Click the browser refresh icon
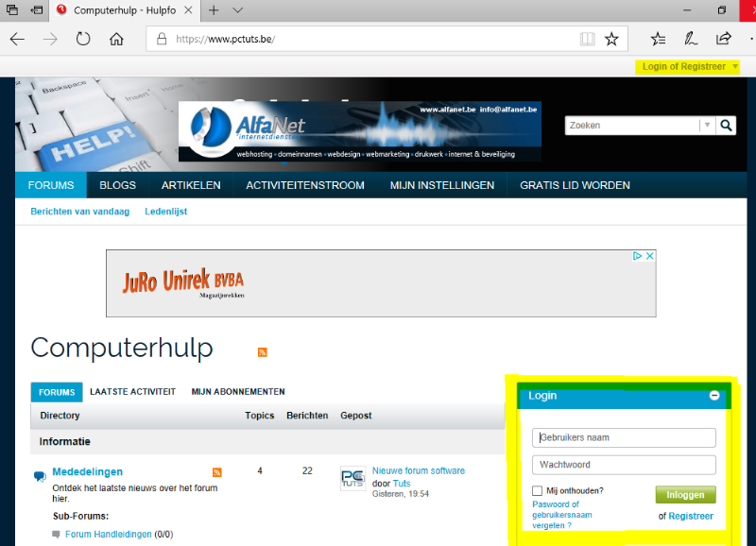The width and height of the screenshot is (756, 546). tap(83, 39)
